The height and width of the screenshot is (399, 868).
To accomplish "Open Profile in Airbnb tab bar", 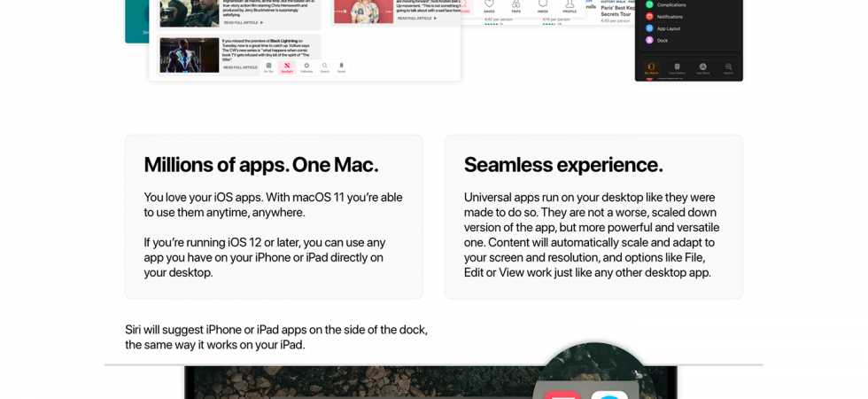I will [x=570, y=6].
